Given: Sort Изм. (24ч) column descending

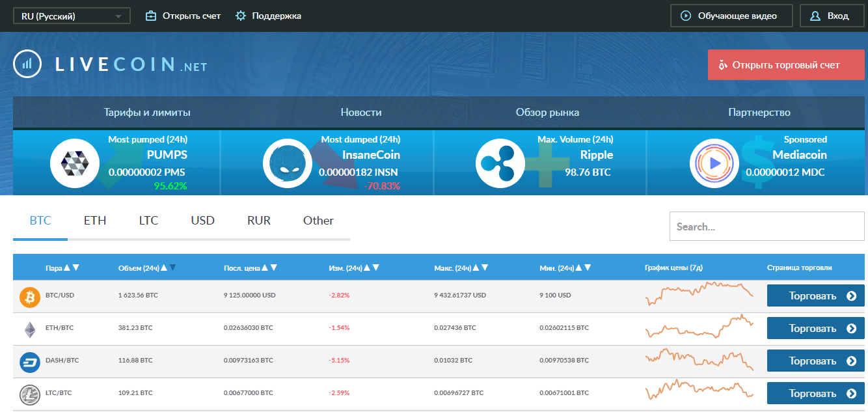Looking at the screenshot, I should pyautogui.click(x=375, y=268).
